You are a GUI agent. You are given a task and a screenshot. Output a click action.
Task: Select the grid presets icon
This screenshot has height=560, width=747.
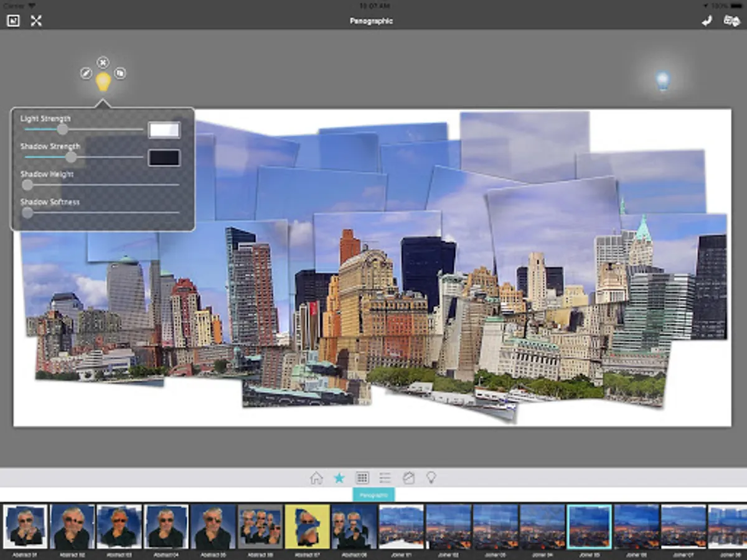coord(362,478)
